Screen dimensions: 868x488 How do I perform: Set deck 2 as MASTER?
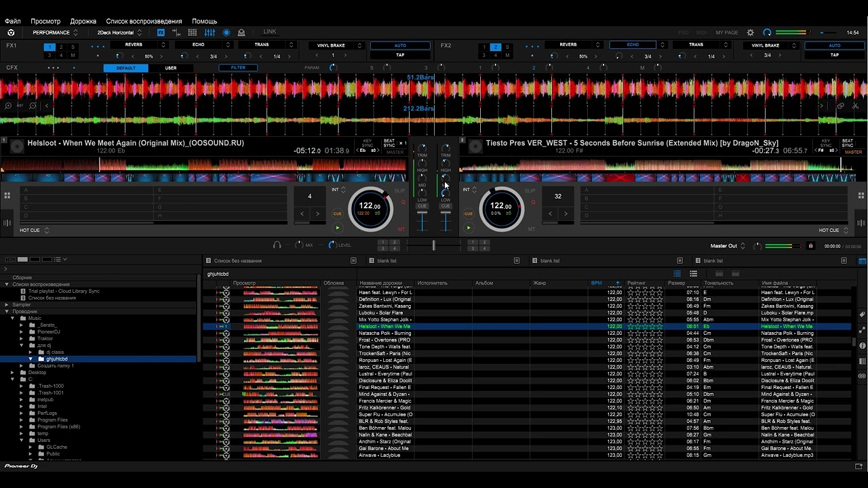[x=854, y=152]
